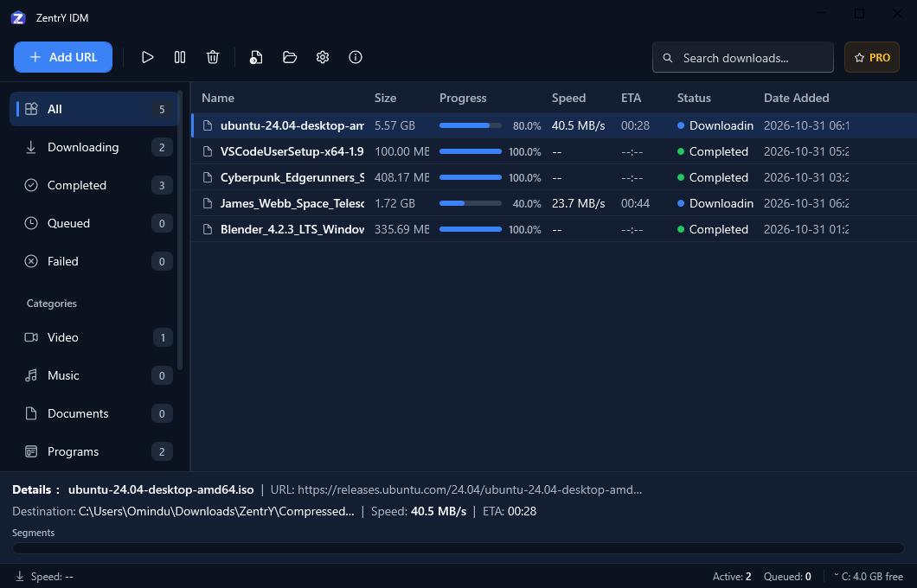Image resolution: width=917 pixels, height=588 pixels.
Task: Click the Pause icon in toolbar
Action: click(x=180, y=57)
